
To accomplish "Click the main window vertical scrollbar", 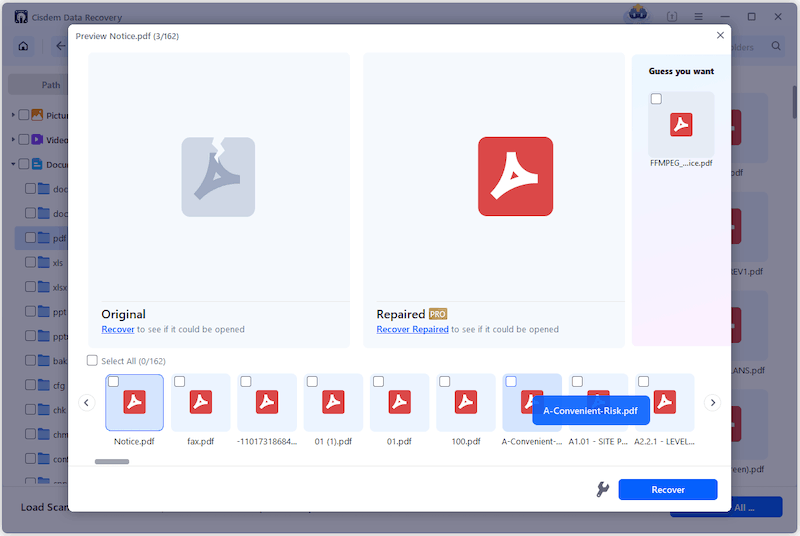I will coord(795,102).
